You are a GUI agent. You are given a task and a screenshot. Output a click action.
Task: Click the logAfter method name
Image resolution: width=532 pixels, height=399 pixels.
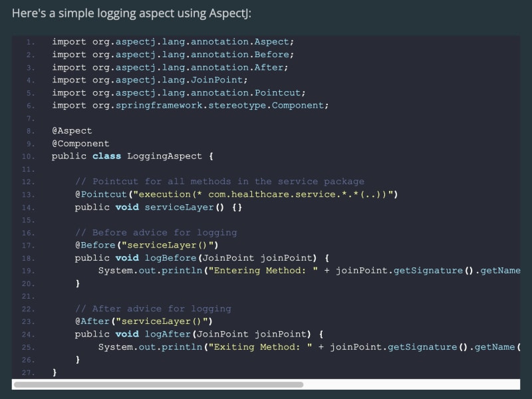tap(167, 334)
